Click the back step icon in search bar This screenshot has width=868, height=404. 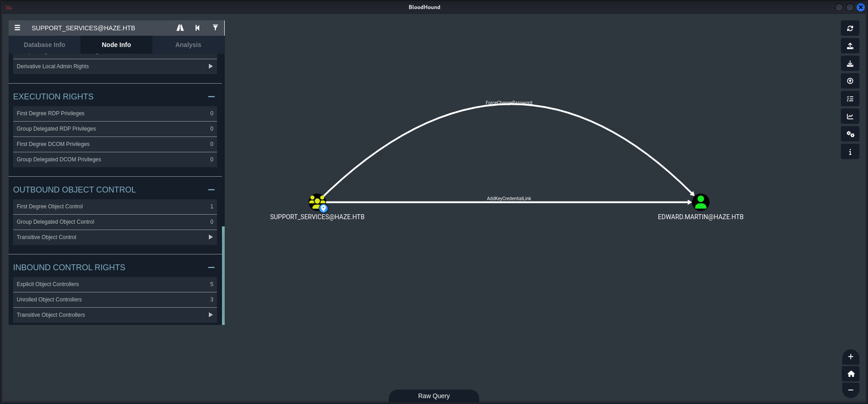point(198,28)
